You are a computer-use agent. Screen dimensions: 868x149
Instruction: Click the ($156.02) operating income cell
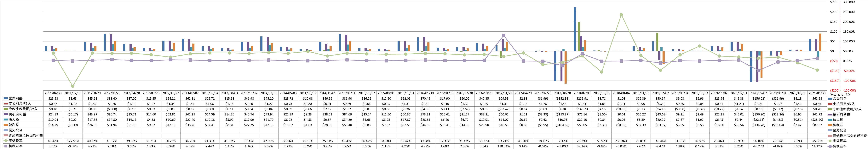758,98
